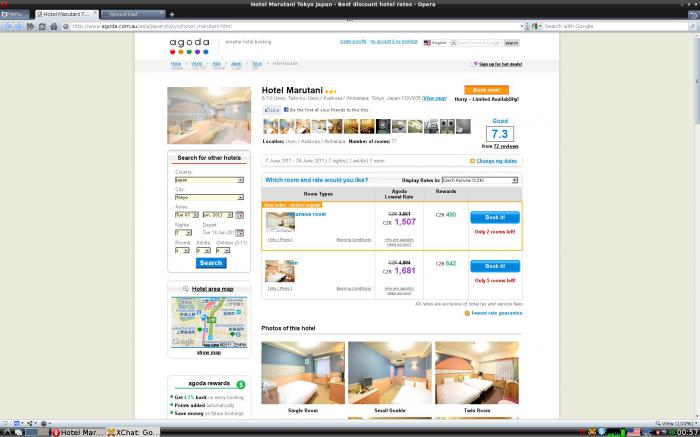This screenshot has width=700, height=437.
Task: Click the site info globe icon
Action: pyautogui.click(x=66, y=26)
